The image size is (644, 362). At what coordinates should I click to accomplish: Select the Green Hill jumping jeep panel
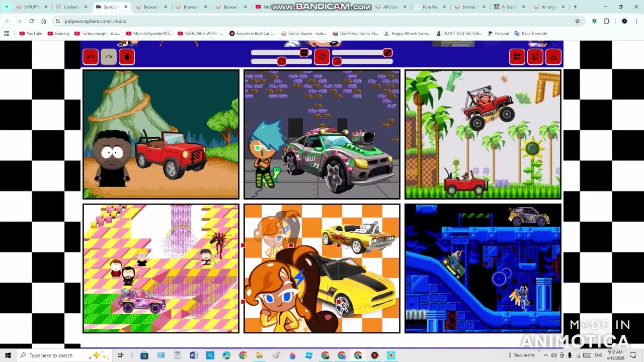483,134
